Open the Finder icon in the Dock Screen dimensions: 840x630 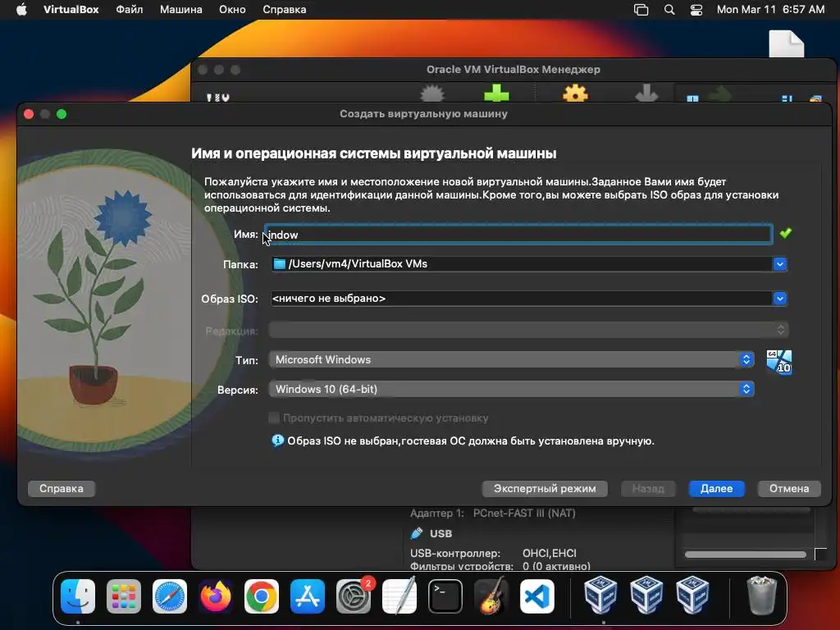[x=78, y=596]
